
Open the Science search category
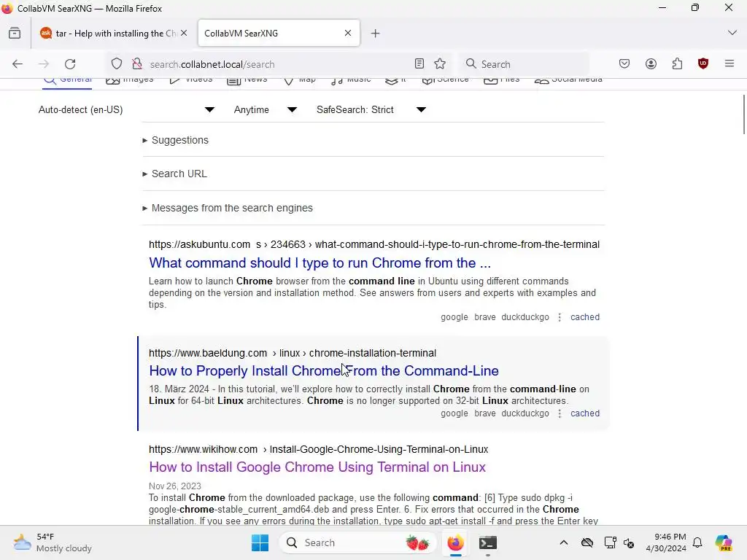446,80
